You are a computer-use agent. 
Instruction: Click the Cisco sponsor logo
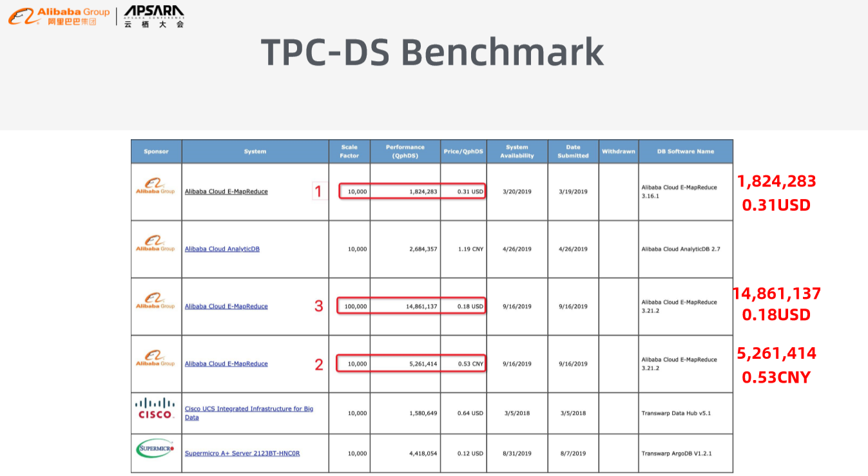[155, 408]
